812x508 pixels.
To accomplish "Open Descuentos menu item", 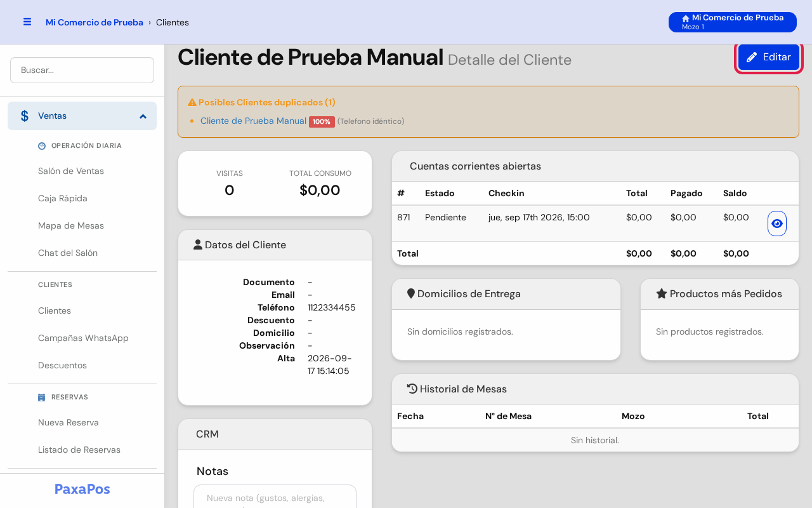I will pos(62,365).
